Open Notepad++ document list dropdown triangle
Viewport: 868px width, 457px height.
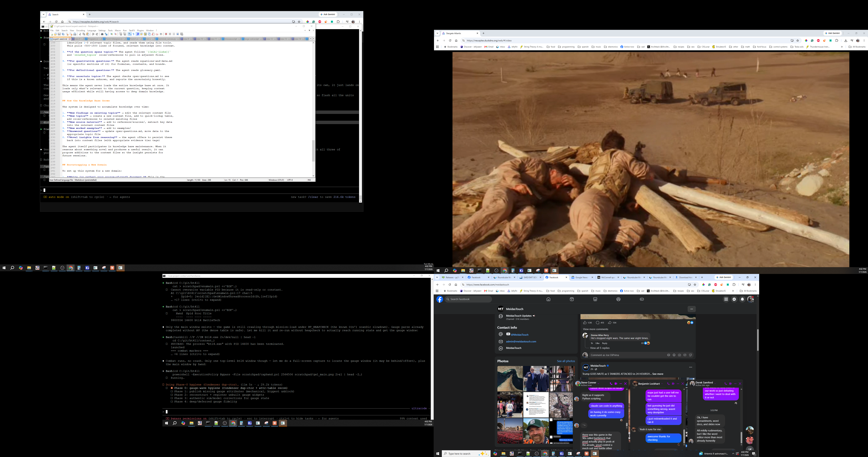click(309, 30)
